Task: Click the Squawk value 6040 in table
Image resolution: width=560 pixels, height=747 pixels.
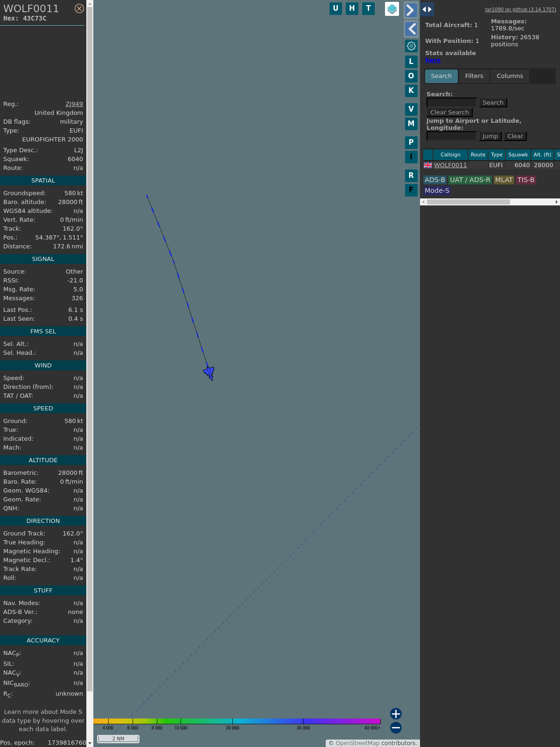Action: point(522,165)
